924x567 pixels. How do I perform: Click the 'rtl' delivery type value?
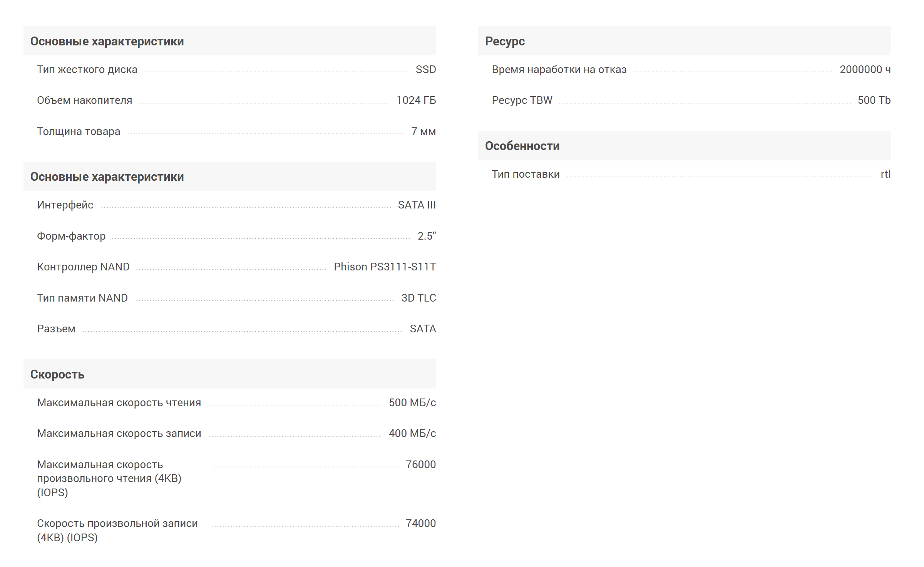coord(885,174)
